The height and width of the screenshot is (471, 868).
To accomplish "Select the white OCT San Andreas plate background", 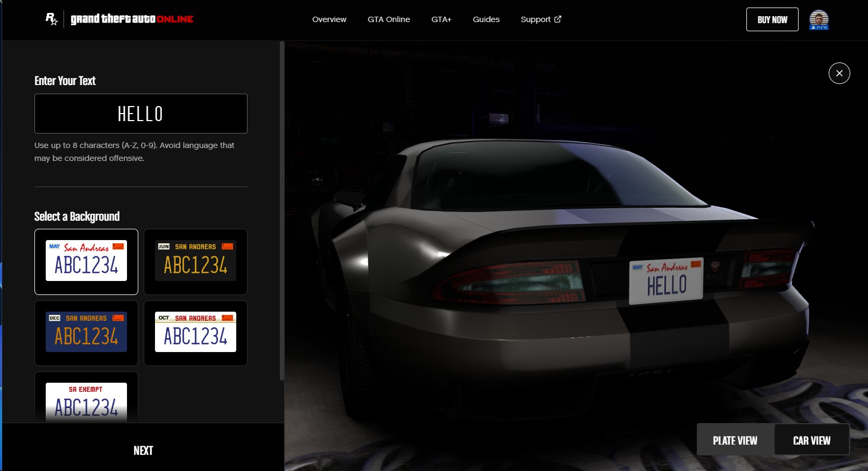I will point(195,333).
